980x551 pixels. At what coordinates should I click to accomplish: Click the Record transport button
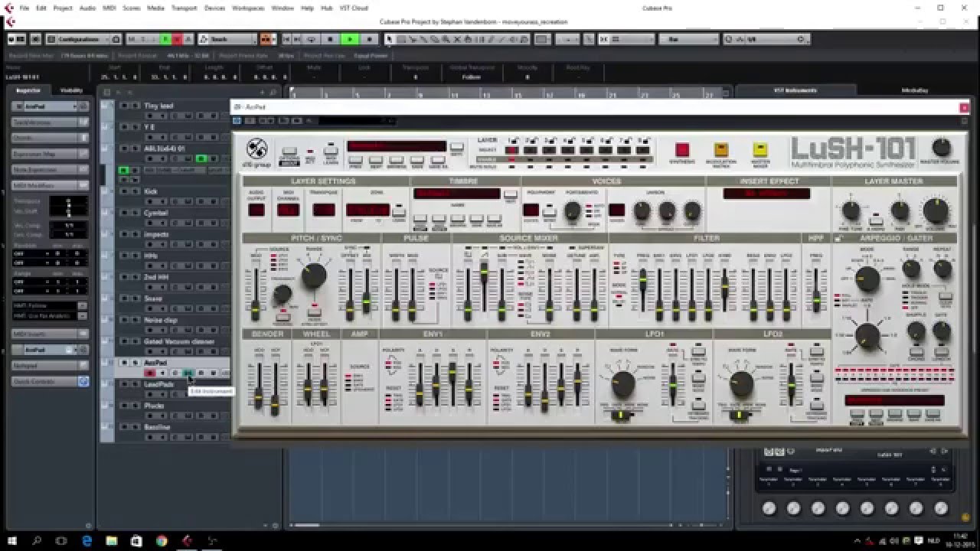pyautogui.click(x=369, y=39)
